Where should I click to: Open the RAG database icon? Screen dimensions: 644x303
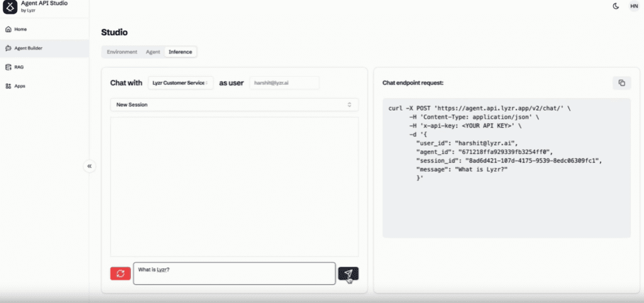point(8,67)
